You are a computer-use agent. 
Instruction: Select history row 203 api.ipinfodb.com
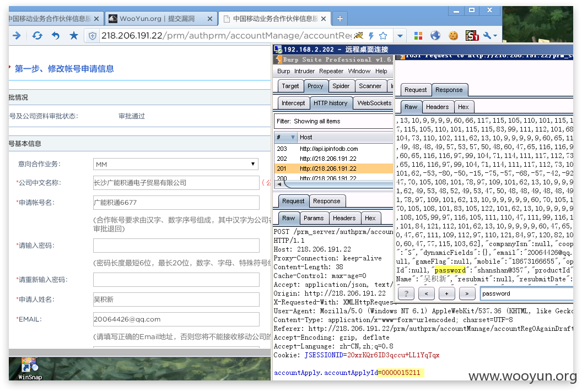pyautogui.click(x=333, y=149)
